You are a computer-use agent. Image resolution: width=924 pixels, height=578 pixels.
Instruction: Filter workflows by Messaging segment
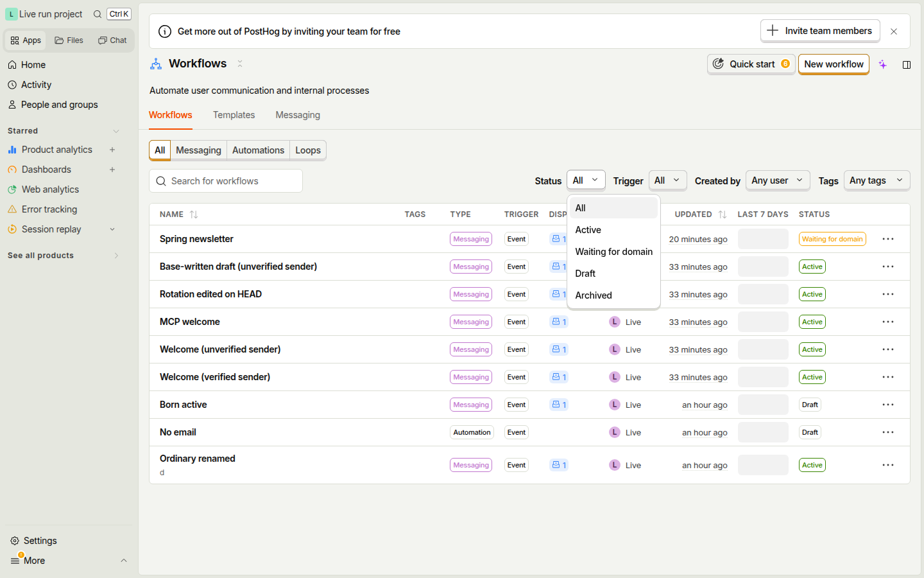(x=198, y=150)
